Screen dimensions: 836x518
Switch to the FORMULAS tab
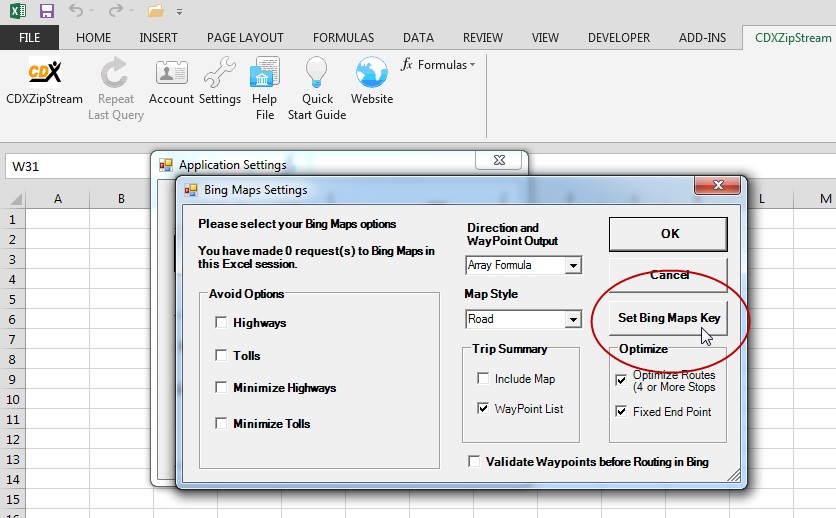click(343, 38)
